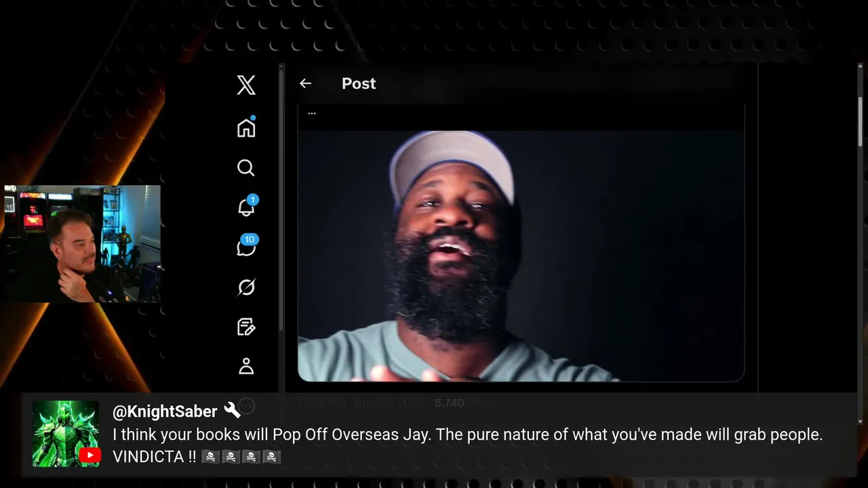Go back using the left arrow
868x488 pixels.
pos(305,83)
